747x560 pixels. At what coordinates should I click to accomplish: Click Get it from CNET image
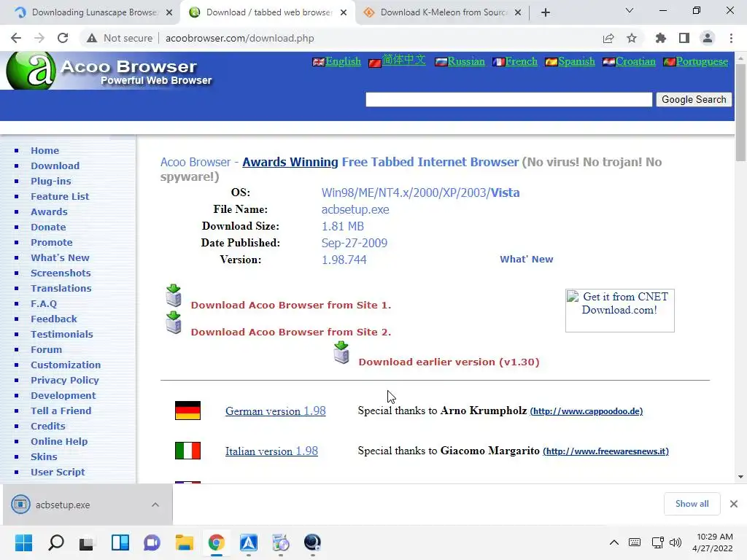620,311
